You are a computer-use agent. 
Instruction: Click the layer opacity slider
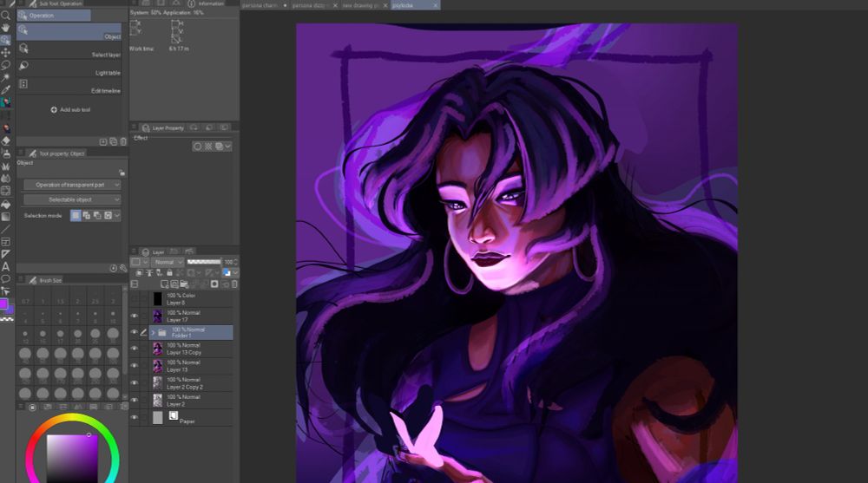204,262
